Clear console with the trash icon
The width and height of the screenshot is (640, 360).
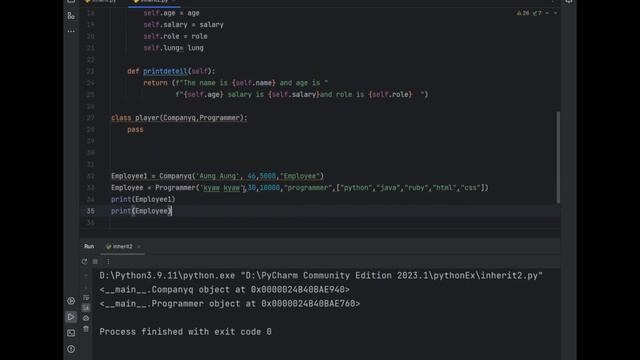86,329
